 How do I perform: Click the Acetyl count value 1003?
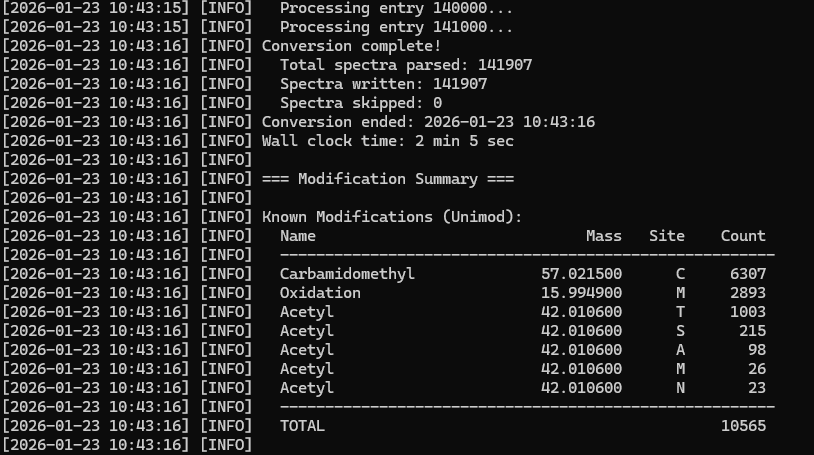748,312
